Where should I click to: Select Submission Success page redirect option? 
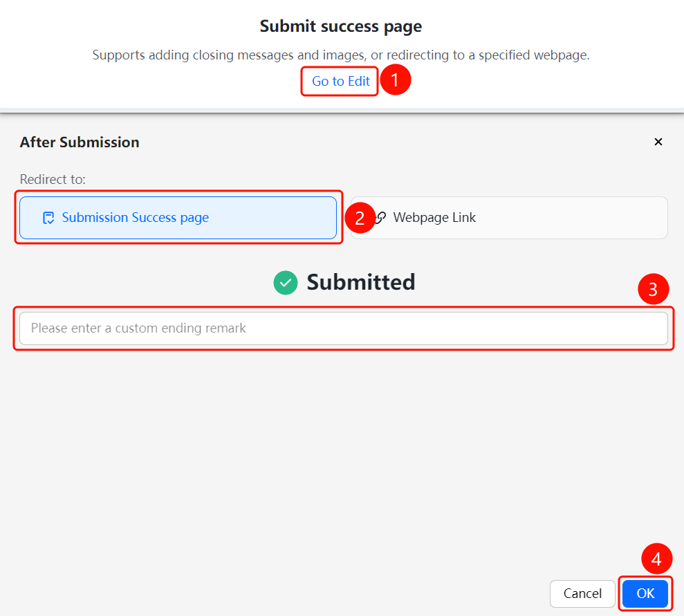tap(178, 218)
